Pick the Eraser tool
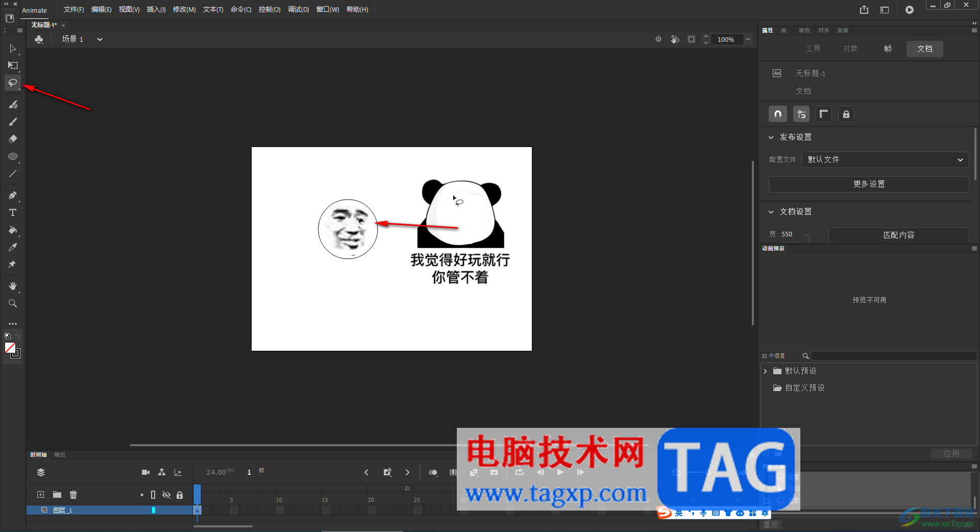This screenshot has height=532, width=980. (13, 139)
